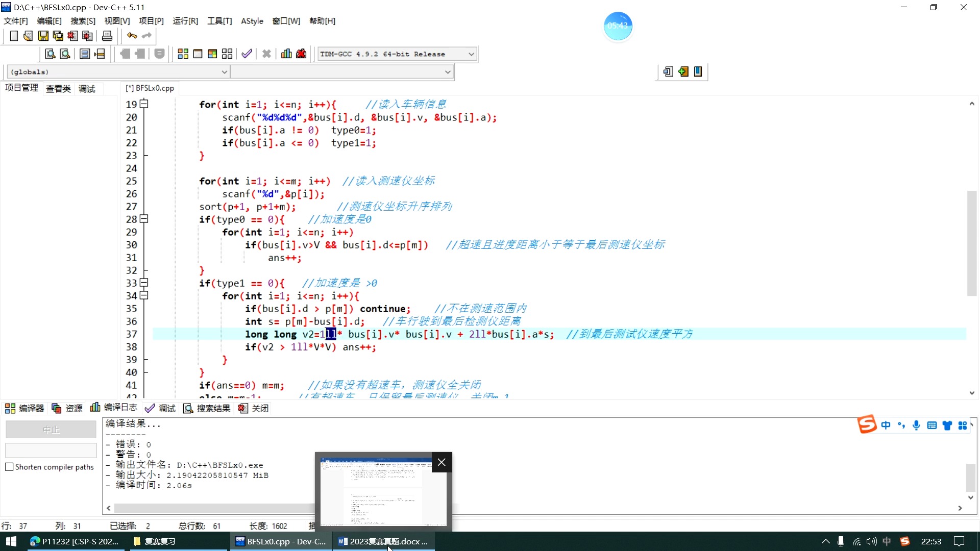Image resolution: width=980 pixels, height=551 pixels.
Task: Collapse the for loop at line 34
Action: (x=144, y=295)
